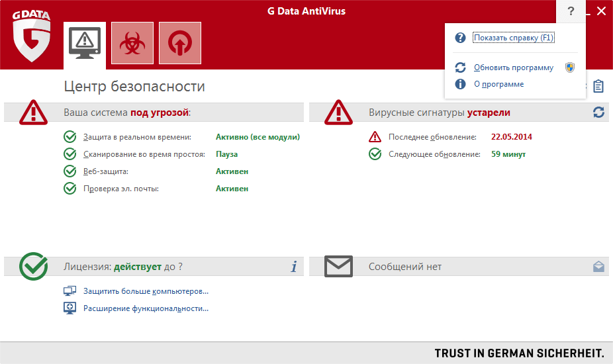Click Вирусные сигнатуры устарели header
This screenshot has height=364, width=613.
pos(440,113)
